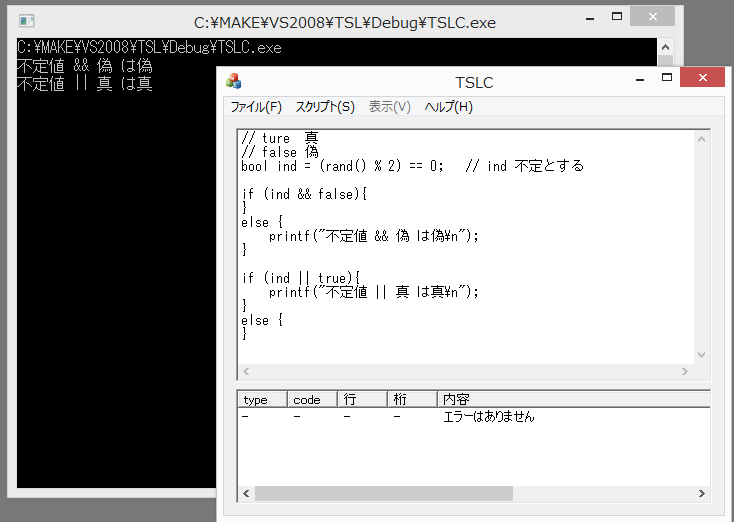Click the last 'else {' line in editor

tap(262, 320)
